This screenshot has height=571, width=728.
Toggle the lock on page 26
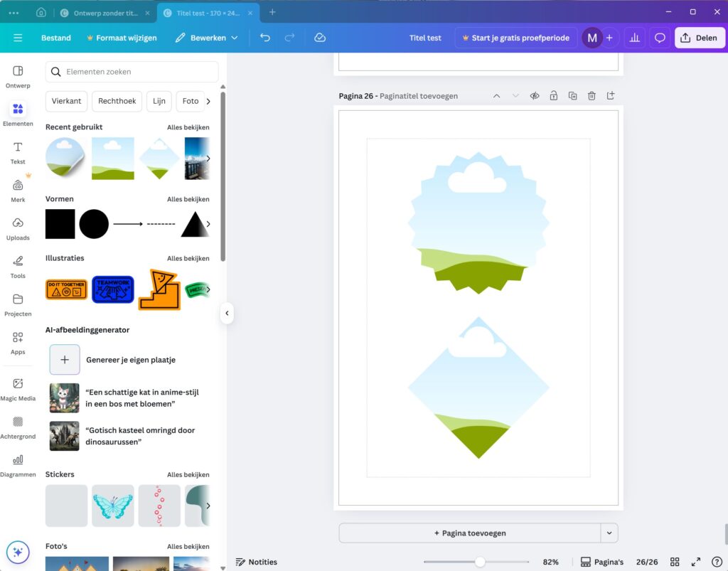[x=553, y=96]
